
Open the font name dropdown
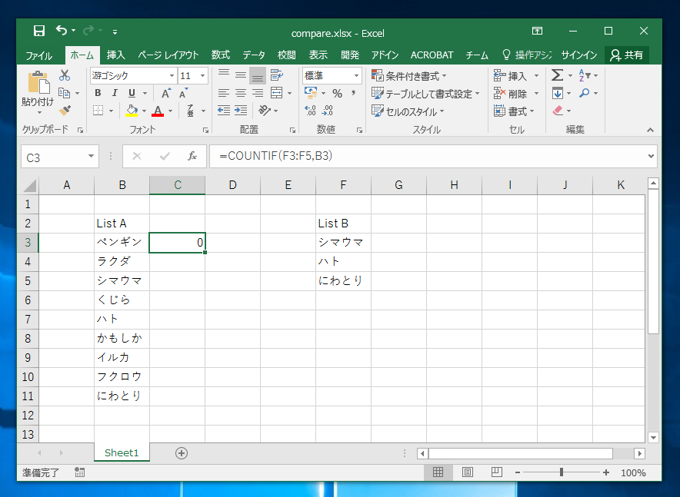tap(172, 76)
